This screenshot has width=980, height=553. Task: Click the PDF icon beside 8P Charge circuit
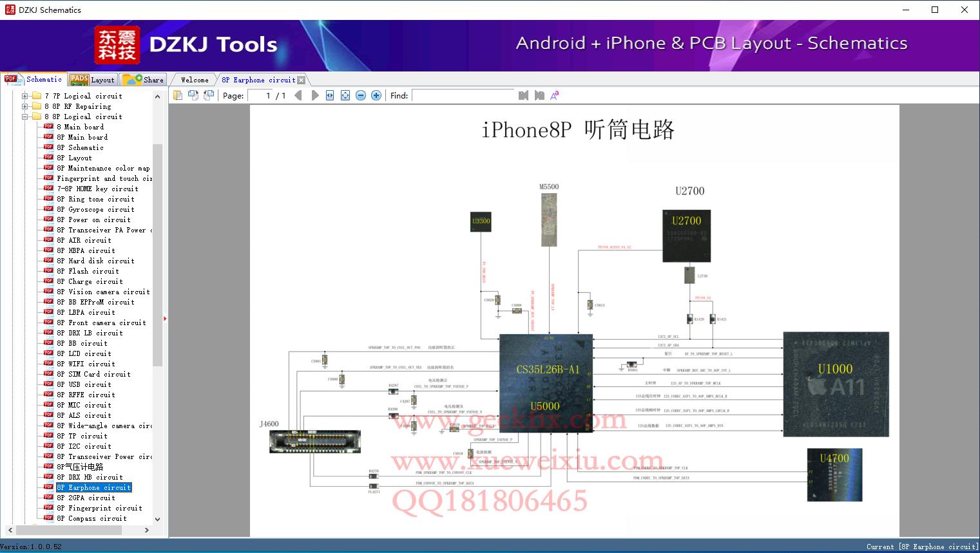[x=48, y=281]
